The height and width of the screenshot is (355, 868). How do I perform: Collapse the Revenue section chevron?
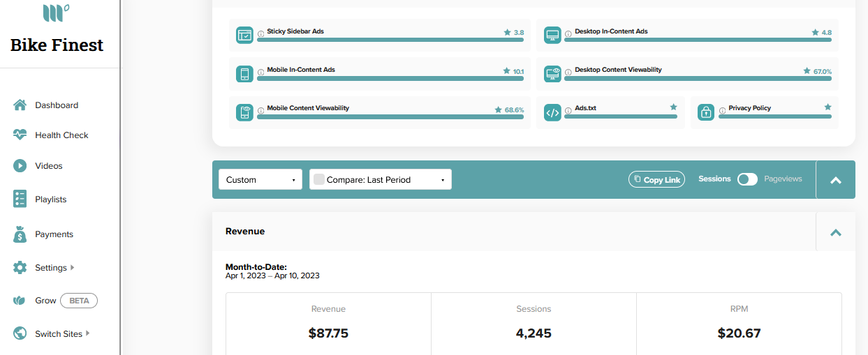point(835,232)
